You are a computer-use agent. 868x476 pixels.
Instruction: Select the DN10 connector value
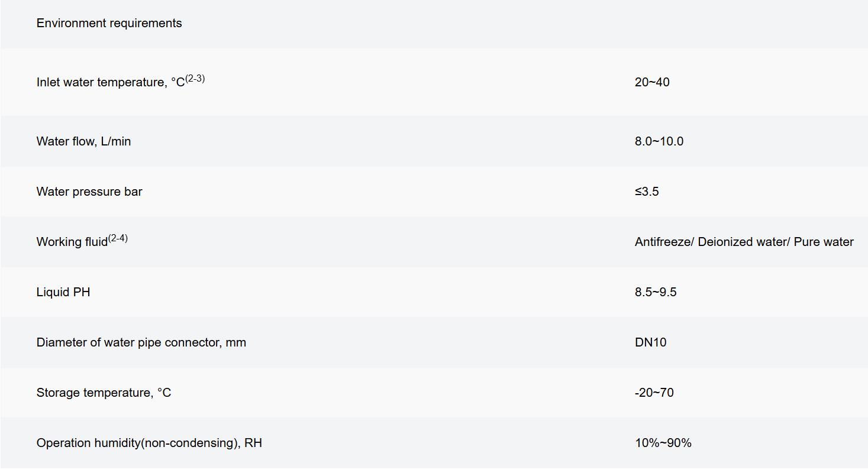click(650, 342)
